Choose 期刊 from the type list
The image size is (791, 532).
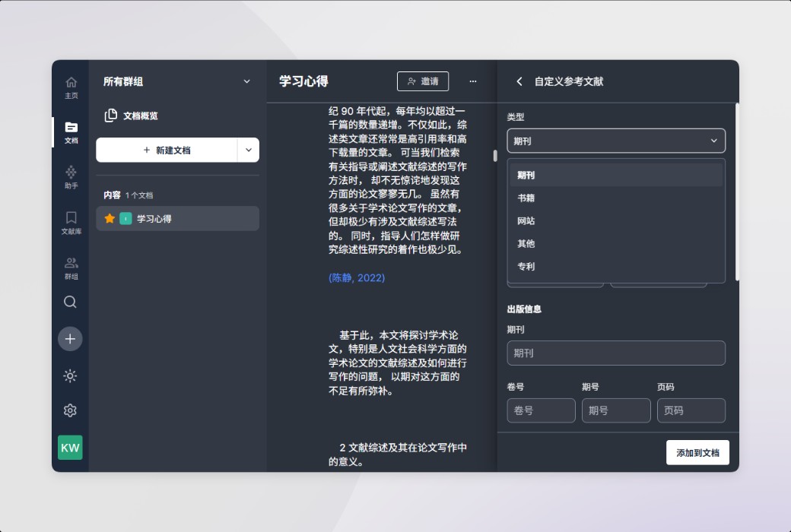(x=616, y=175)
